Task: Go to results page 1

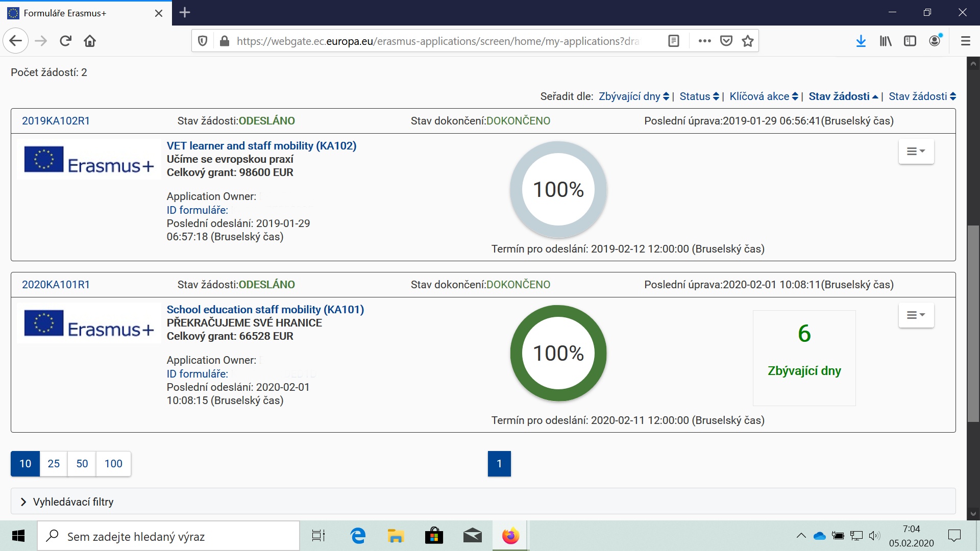Action: [499, 464]
